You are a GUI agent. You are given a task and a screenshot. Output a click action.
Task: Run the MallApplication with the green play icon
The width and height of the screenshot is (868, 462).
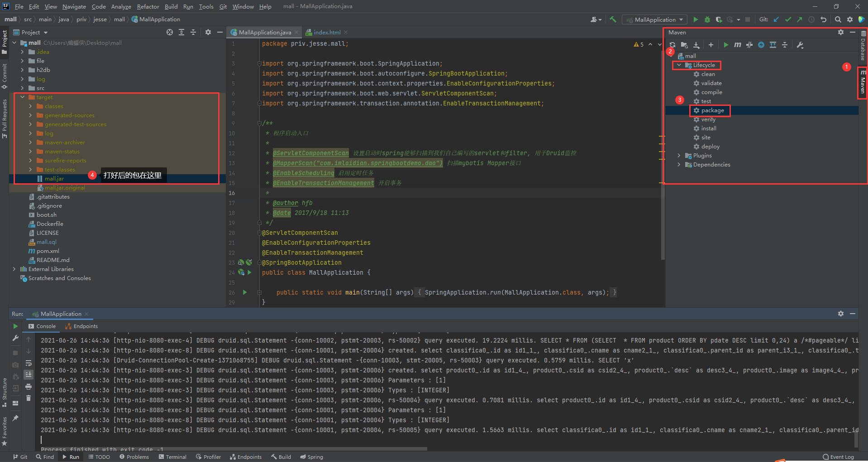696,19
